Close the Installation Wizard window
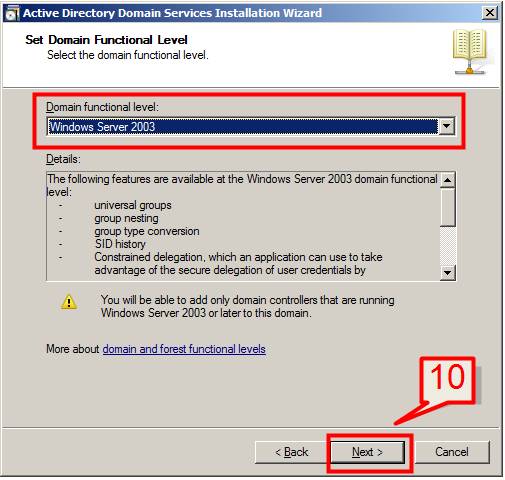The height and width of the screenshot is (480, 505). tap(490, 13)
